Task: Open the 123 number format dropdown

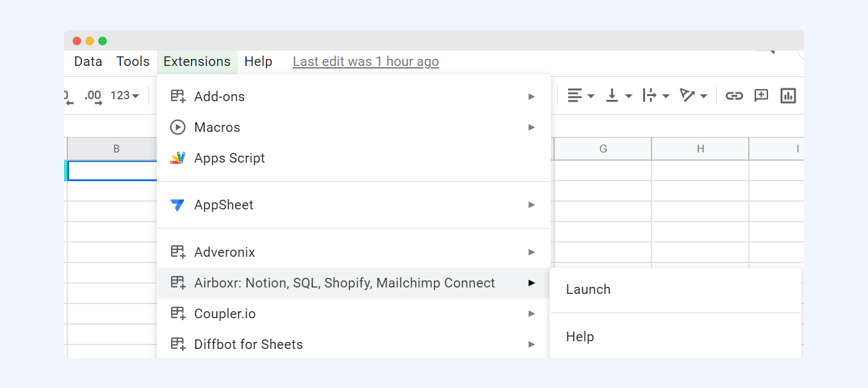Action: 124,96
